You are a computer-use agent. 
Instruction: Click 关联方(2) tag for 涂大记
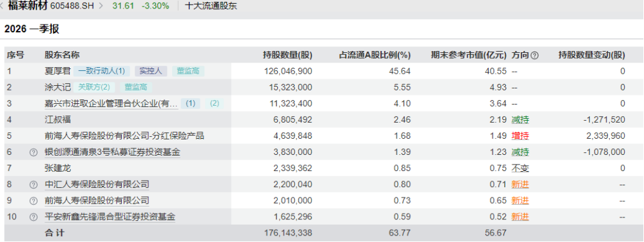click(94, 87)
